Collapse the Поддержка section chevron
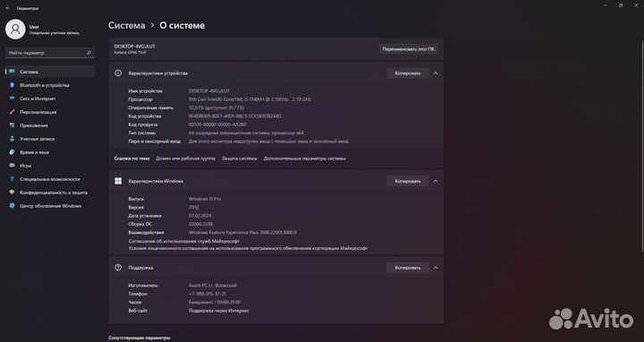This screenshot has height=342, width=644. [436, 268]
